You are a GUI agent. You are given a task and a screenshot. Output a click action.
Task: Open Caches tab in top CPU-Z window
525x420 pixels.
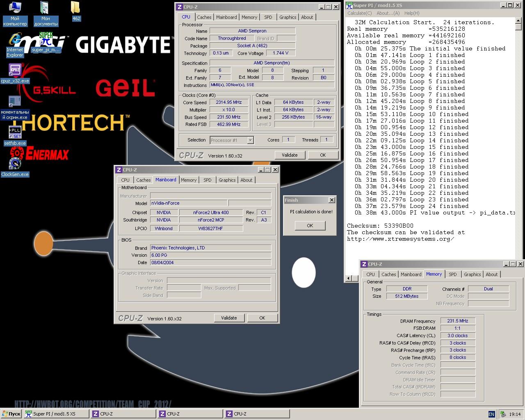tap(204, 17)
